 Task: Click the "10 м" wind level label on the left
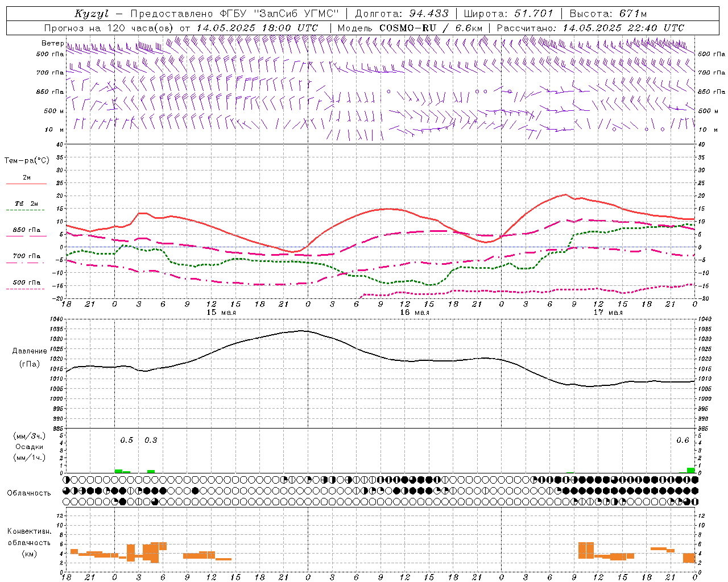55,130
